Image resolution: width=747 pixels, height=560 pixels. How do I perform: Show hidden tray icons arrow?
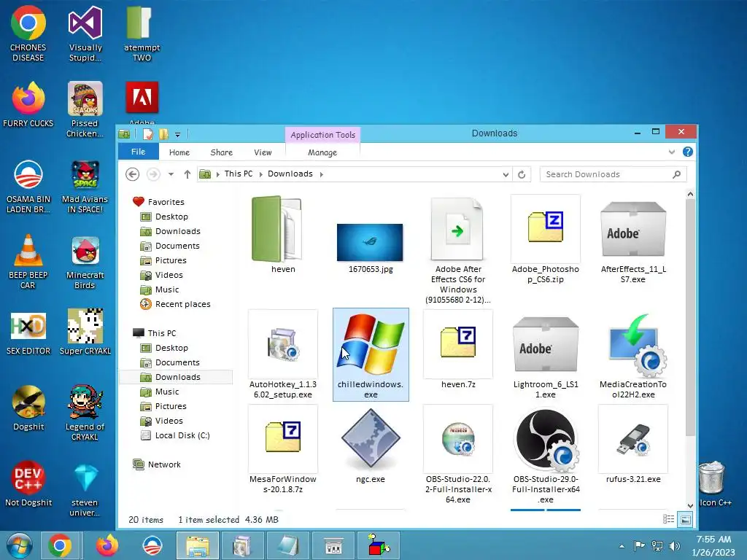click(622, 546)
